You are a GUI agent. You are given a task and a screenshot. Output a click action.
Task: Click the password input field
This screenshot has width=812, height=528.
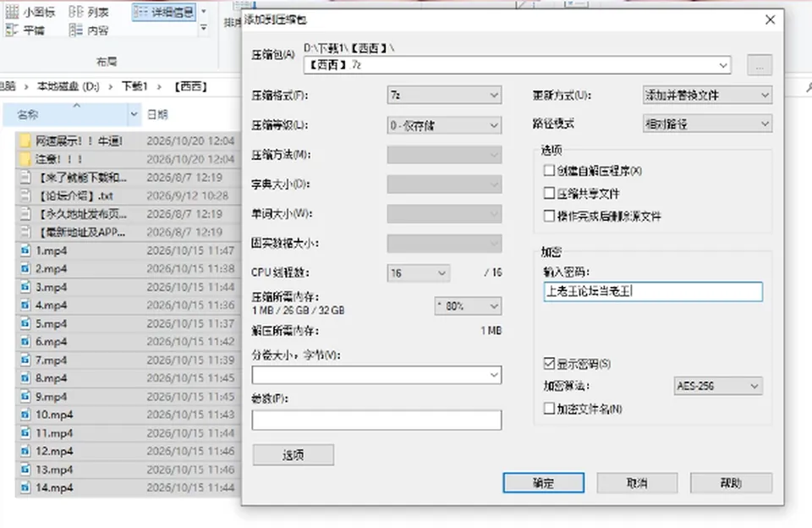[653, 291]
